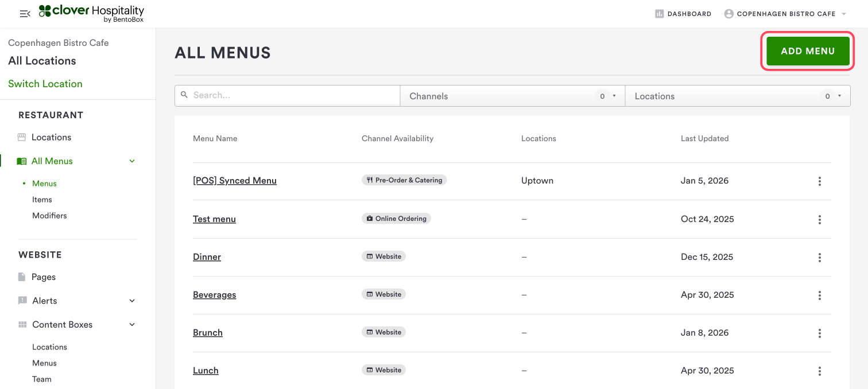The width and height of the screenshot is (868, 389).
Task: Open the three-dot menu for [POS] Synced Menu
Action: pos(819,181)
